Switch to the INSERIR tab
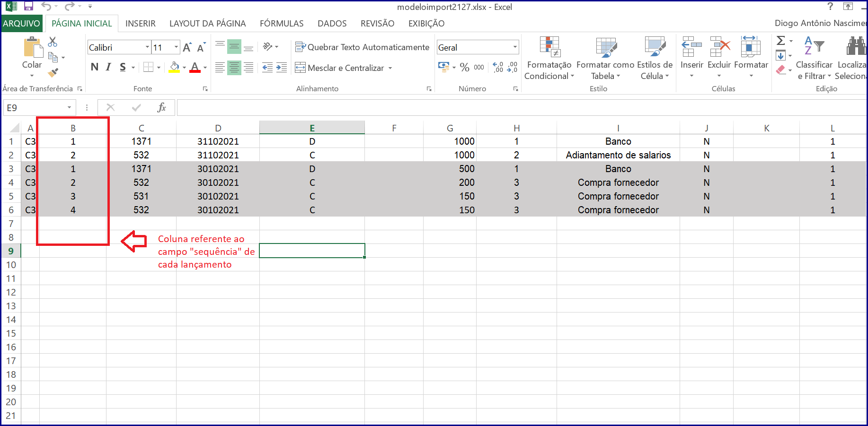Viewport: 868px width, 426px height. [141, 23]
